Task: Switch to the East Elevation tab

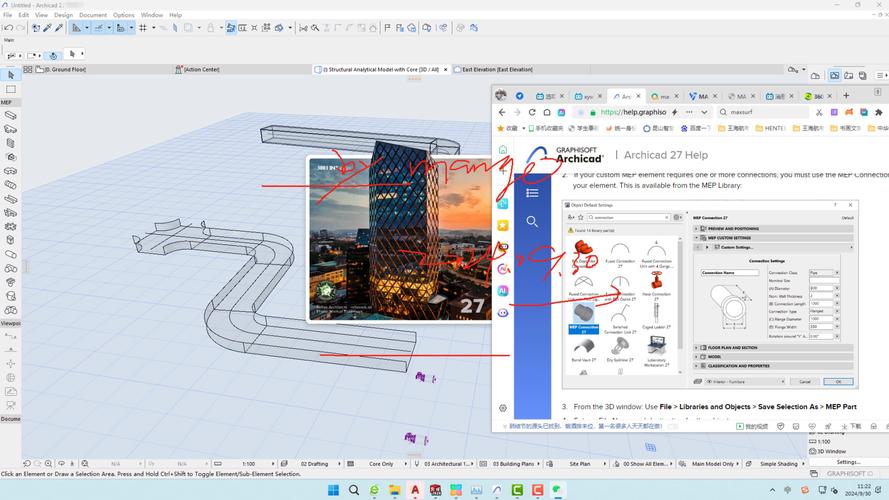Action: click(493, 69)
